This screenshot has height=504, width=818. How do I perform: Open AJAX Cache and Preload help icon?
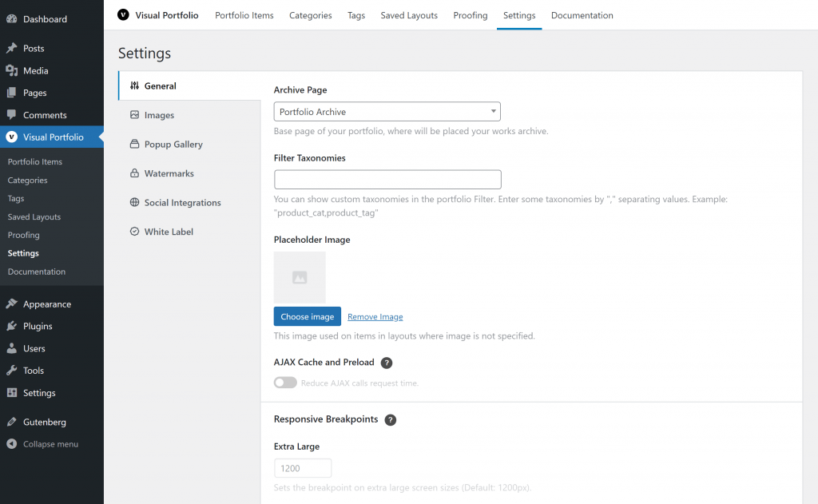click(387, 363)
